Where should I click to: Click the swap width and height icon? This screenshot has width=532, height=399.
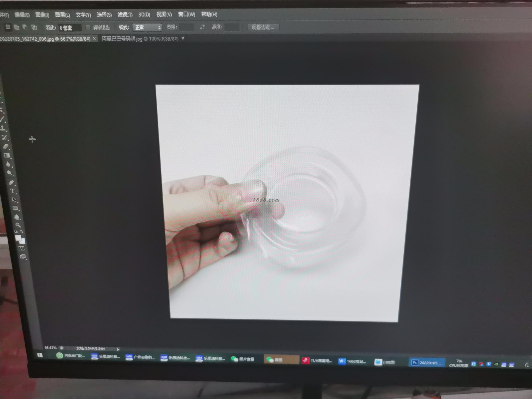pyautogui.click(x=202, y=27)
